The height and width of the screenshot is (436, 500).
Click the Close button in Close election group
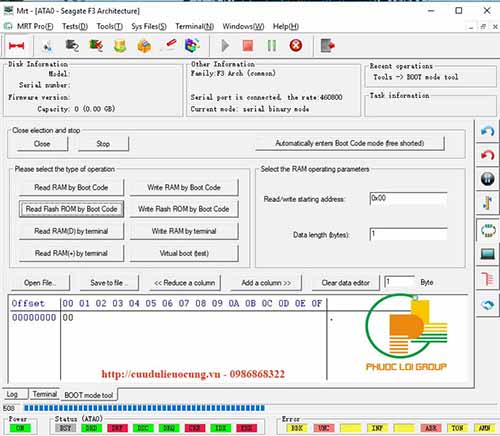coord(42,144)
